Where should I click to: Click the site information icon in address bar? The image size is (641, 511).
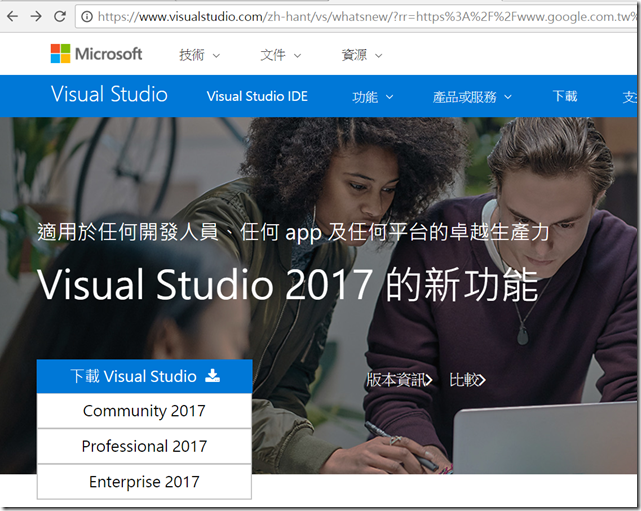click(x=87, y=17)
